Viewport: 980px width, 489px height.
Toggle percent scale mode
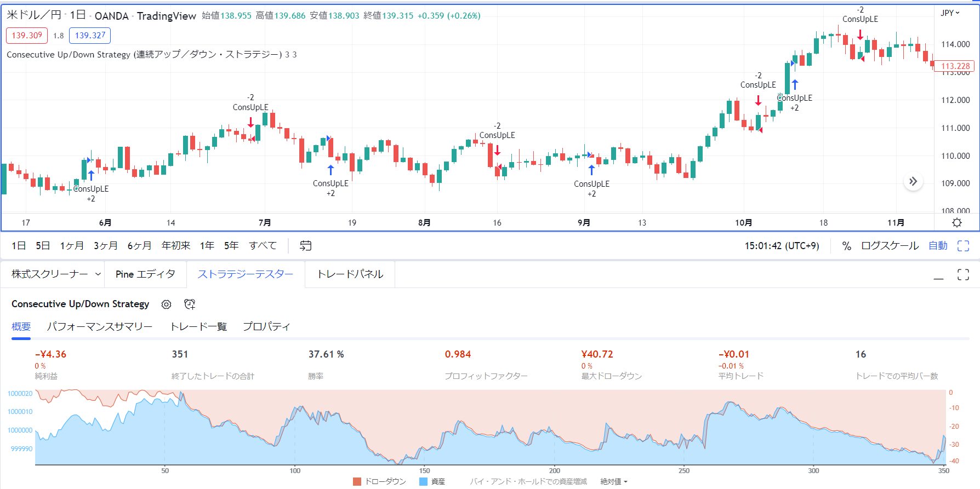point(847,246)
